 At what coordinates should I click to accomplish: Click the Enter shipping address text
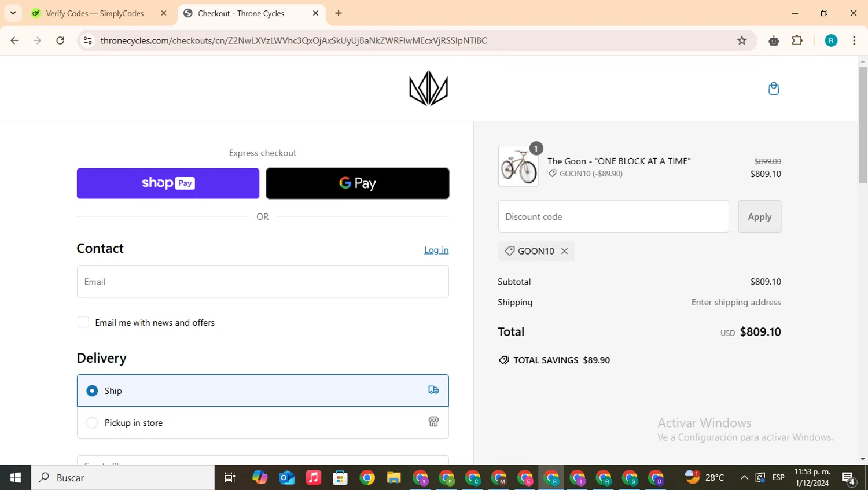736,302
